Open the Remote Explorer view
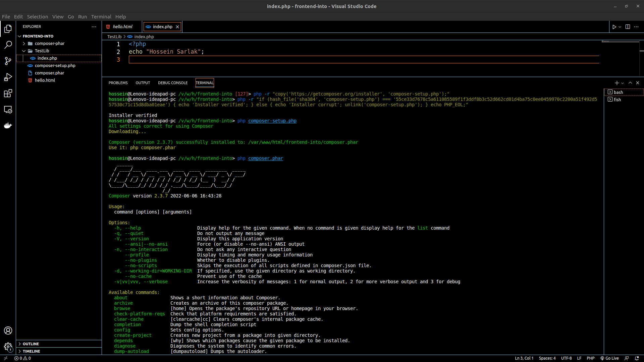 click(8, 109)
